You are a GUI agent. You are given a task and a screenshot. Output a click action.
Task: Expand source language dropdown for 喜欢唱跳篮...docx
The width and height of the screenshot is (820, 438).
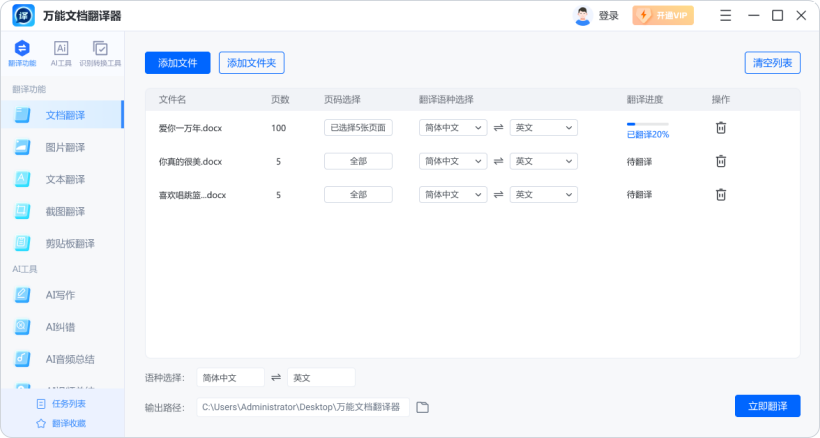453,194
